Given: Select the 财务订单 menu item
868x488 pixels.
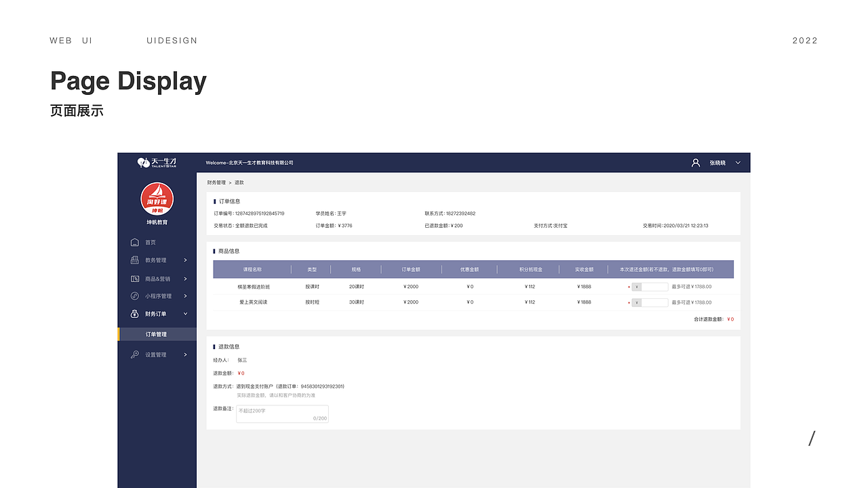Looking at the screenshot, I should tap(157, 314).
